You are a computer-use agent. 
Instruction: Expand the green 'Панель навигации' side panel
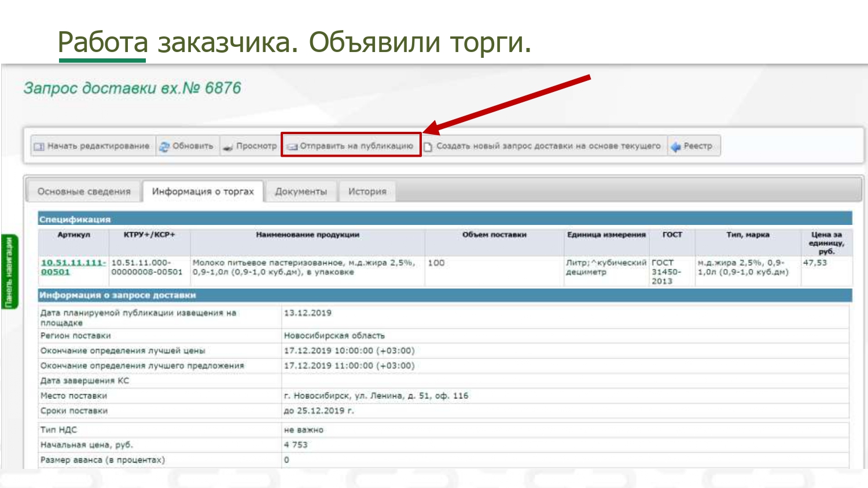click(x=9, y=272)
